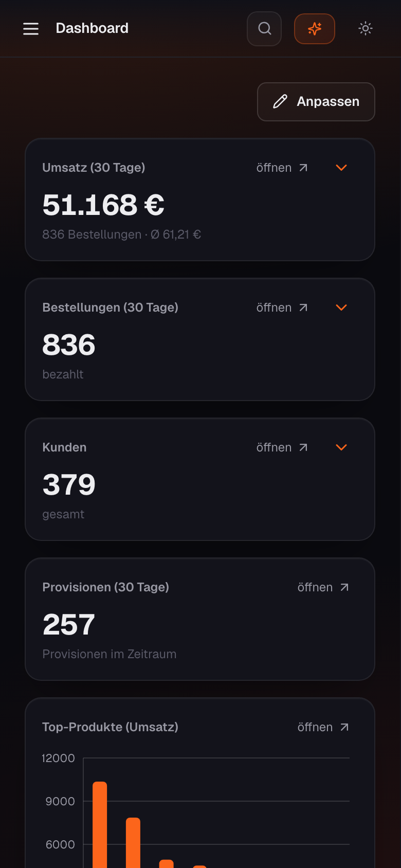This screenshot has width=401, height=868.
Task: Click the search magnifier icon
Action: tap(264, 29)
